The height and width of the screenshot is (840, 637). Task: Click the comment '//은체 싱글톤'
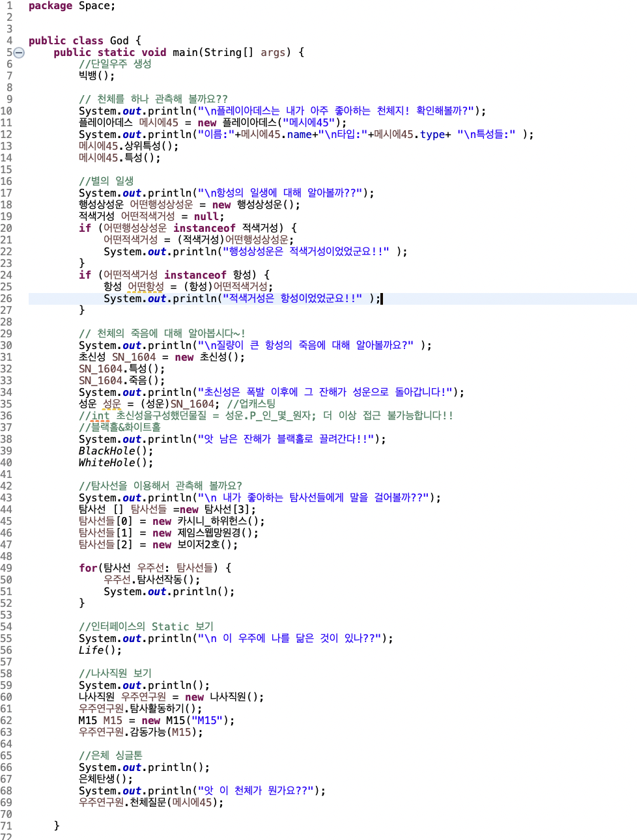[x=111, y=756]
